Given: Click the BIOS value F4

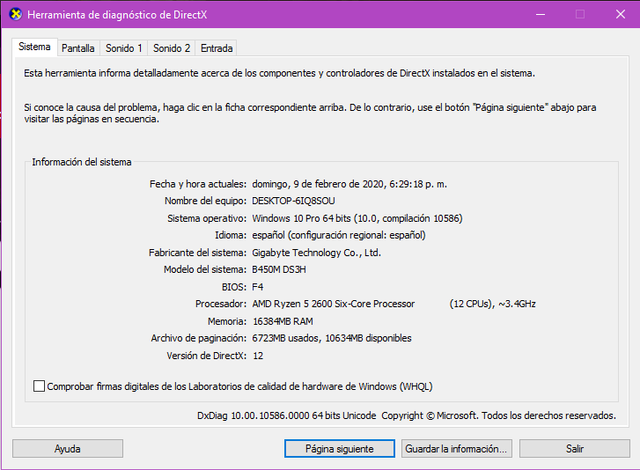Looking at the screenshot, I should [x=258, y=287].
